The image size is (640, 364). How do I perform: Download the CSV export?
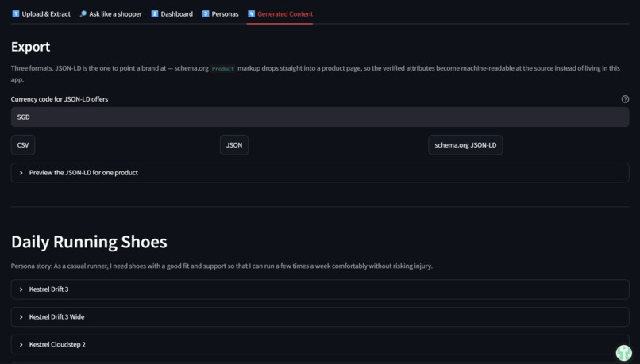tap(23, 145)
